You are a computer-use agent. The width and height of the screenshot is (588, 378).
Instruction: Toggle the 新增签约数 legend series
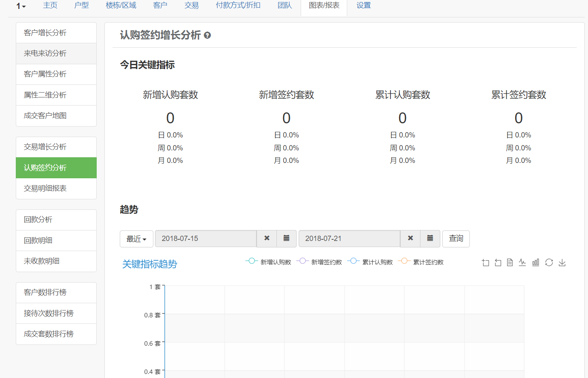pyautogui.click(x=319, y=262)
